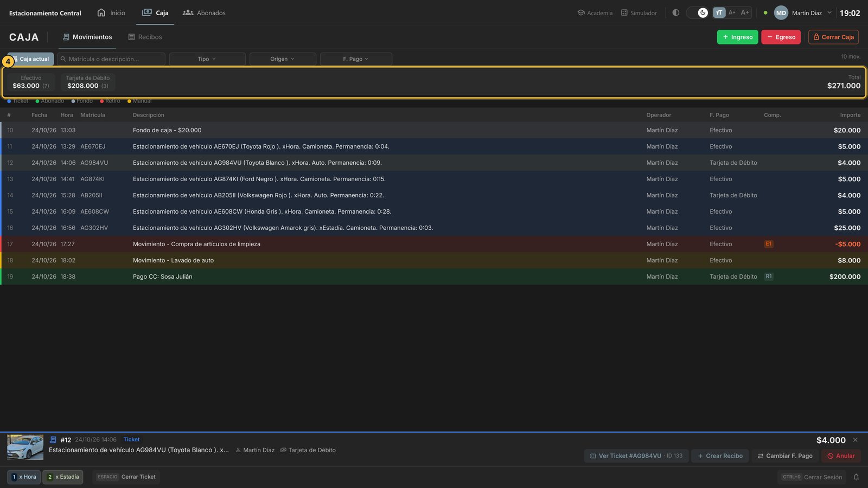The height and width of the screenshot is (488, 868).
Task: Click the Cerrar Caja button
Action: point(833,37)
